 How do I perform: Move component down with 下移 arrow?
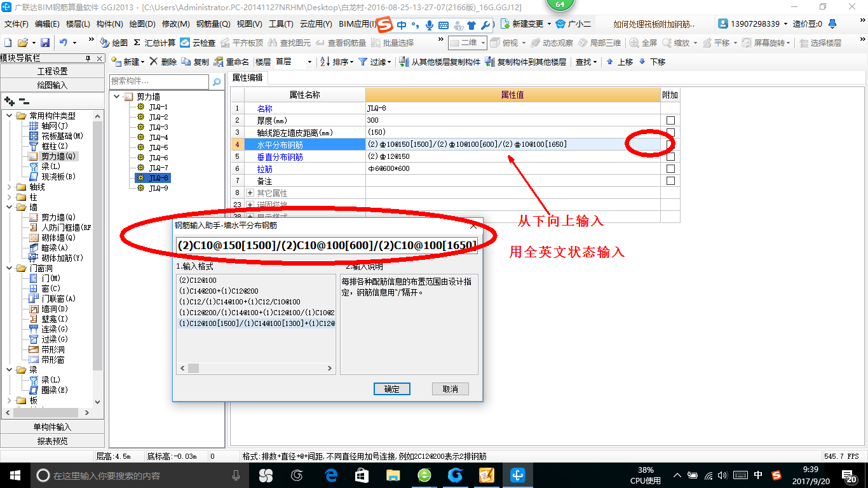point(652,62)
